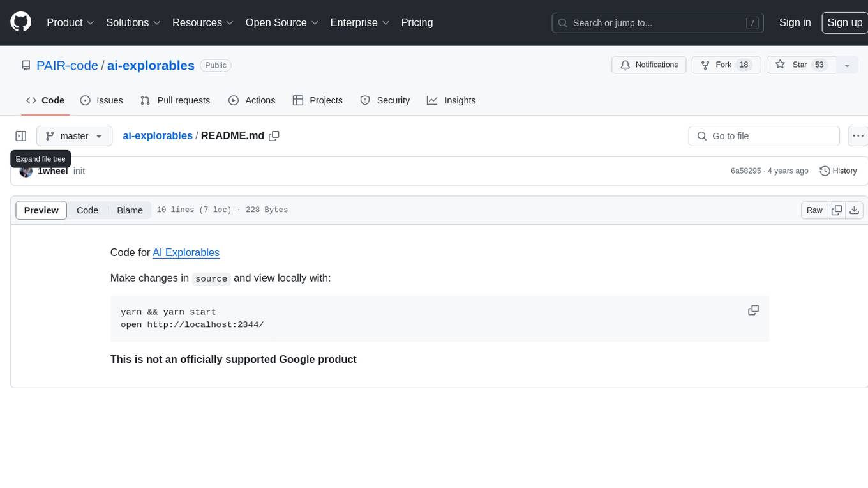Image resolution: width=868 pixels, height=488 pixels.
Task: Expand the Product menu
Action: pos(70,22)
